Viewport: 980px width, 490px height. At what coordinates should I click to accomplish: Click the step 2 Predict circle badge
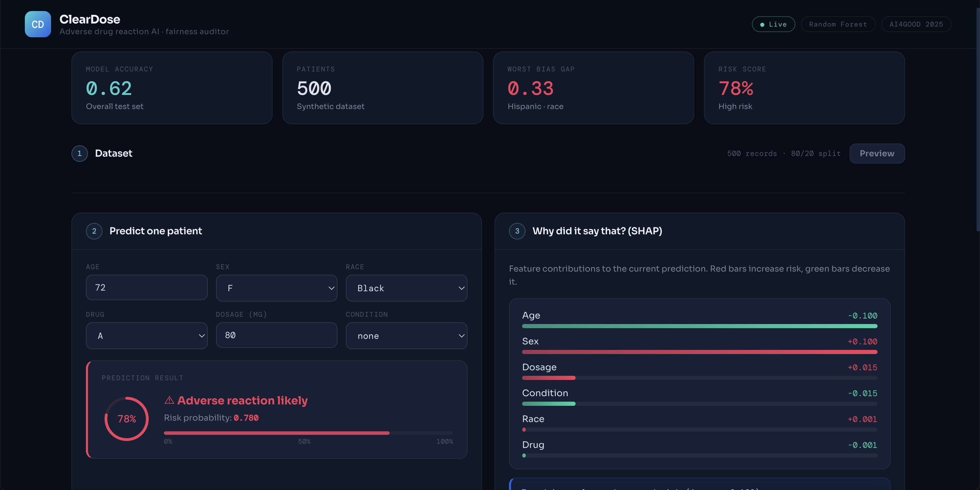[x=94, y=231]
